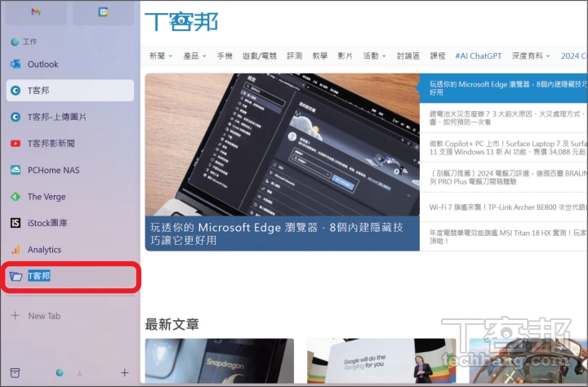This screenshot has width=588, height=387.
Task: Open the 刮鬍刀推薦 2024 電鬍刀評選 headline
Action: pyautogui.click(x=503, y=177)
